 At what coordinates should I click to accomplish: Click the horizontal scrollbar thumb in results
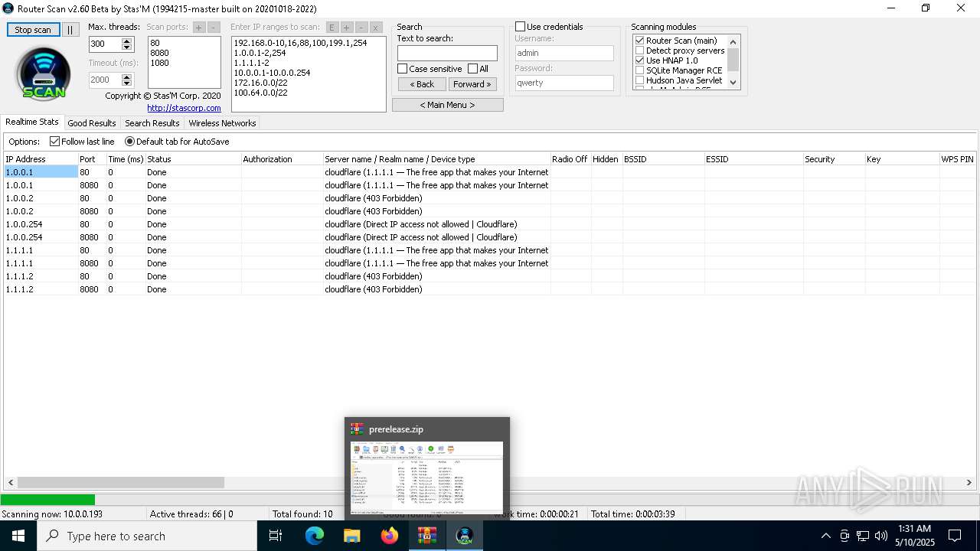click(x=121, y=483)
